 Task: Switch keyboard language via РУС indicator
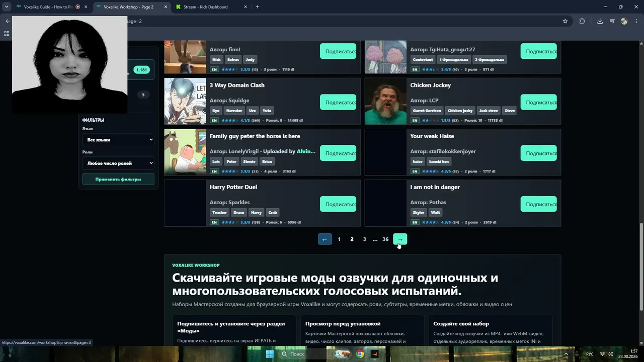pos(590,354)
